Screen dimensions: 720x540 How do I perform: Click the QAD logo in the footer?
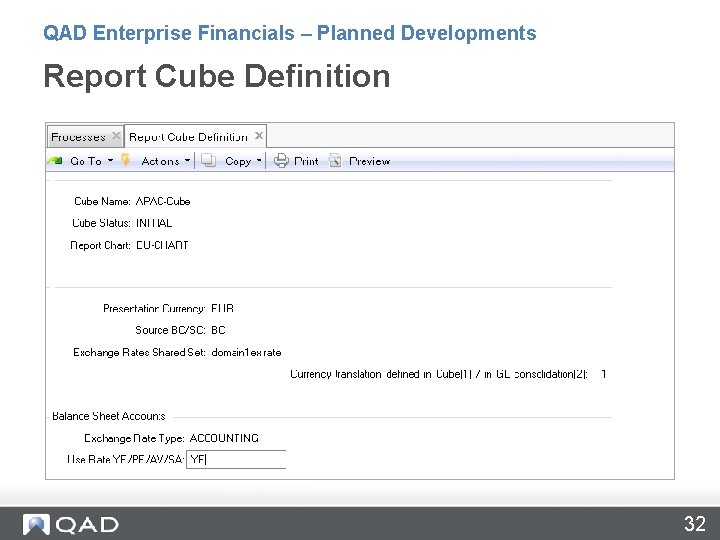71,524
